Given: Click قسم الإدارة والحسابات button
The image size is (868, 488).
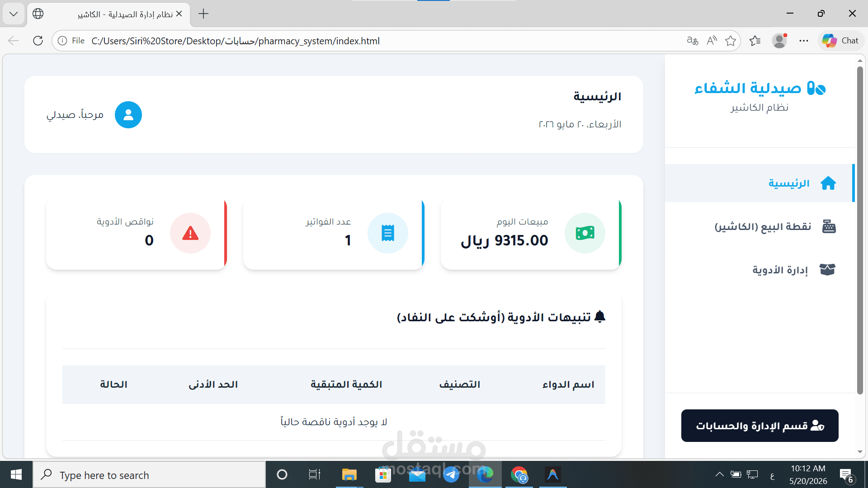Looking at the screenshot, I should click(x=759, y=426).
